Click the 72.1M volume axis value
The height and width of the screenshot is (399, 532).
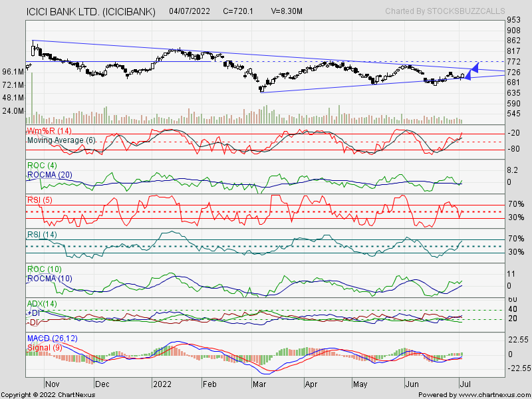(13, 85)
